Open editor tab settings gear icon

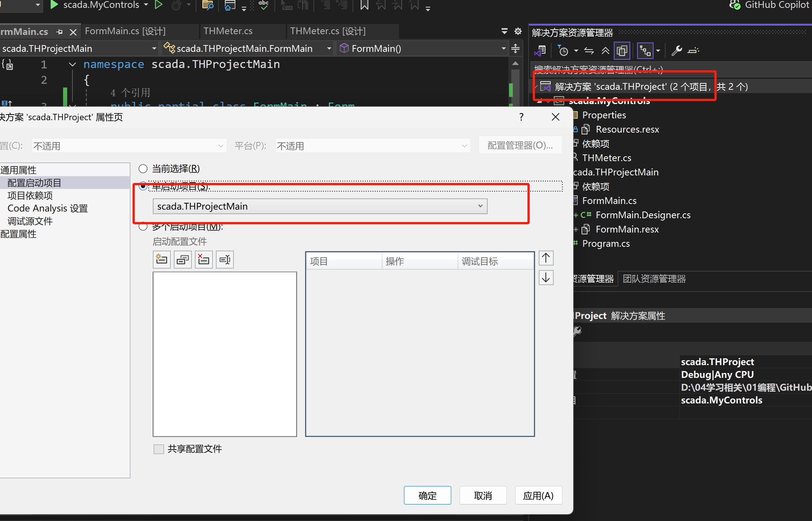click(518, 31)
